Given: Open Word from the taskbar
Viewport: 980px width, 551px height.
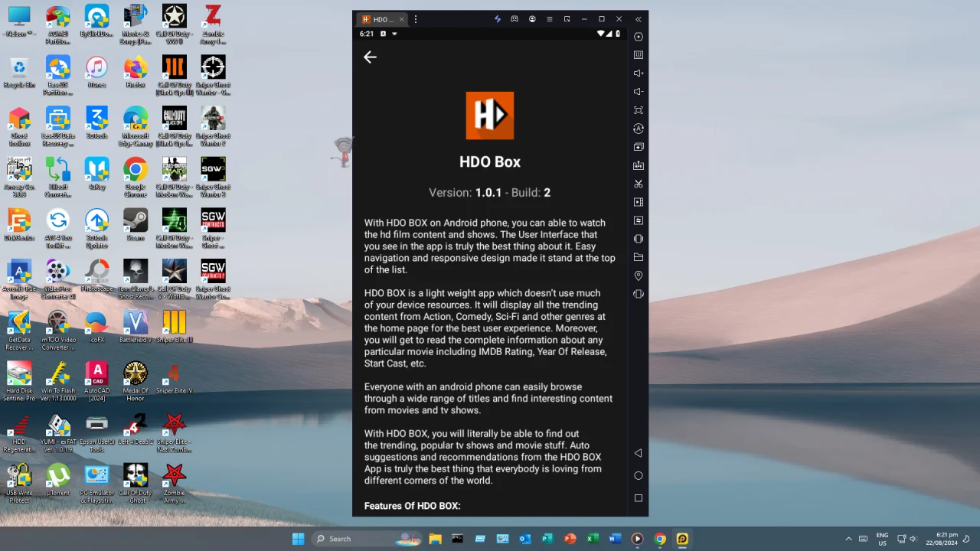Looking at the screenshot, I should pyautogui.click(x=614, y=539).
